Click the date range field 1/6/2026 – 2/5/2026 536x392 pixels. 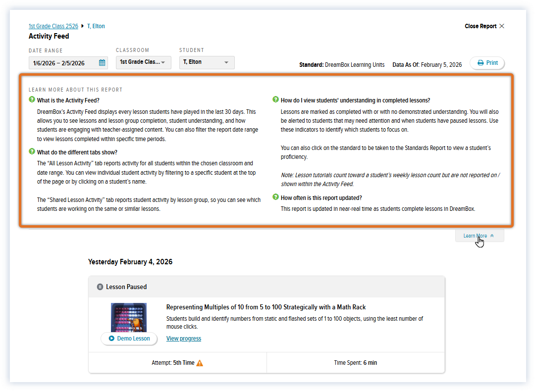tap(68, 63)
